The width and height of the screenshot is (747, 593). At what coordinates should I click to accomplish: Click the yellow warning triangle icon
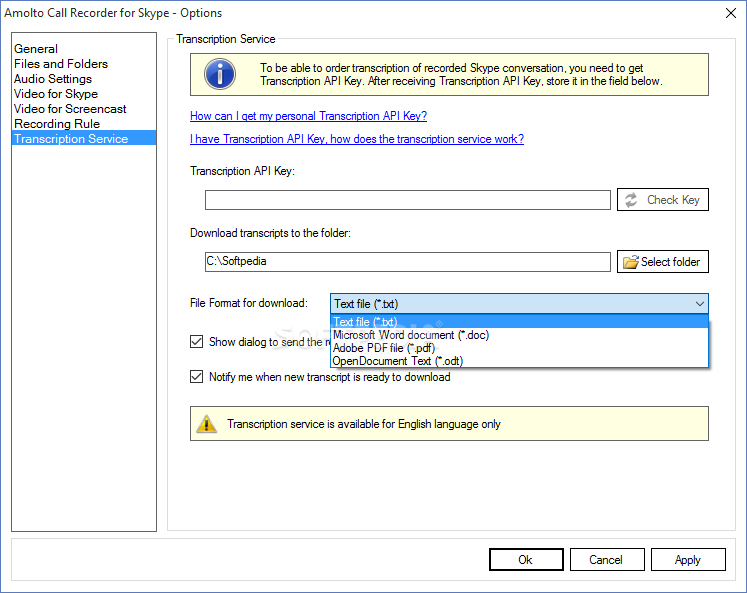[x=206, y=423]
